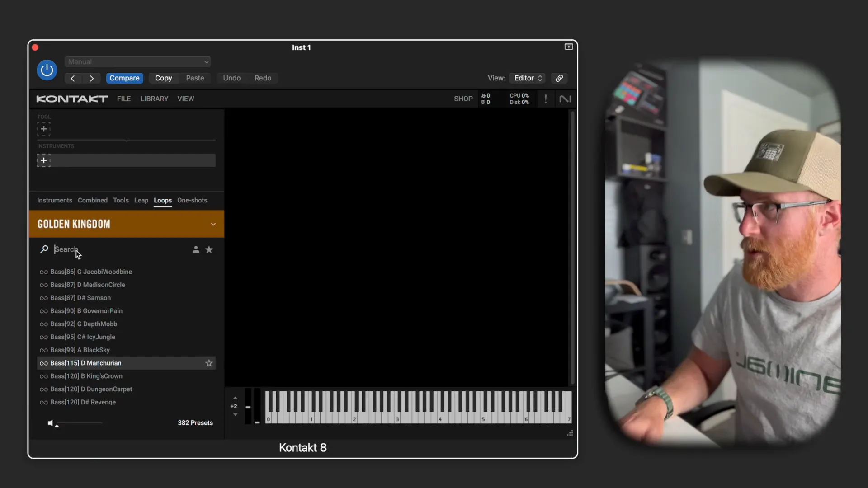
Task: Select Bass[90] B GovernorPain loop
Action: (x=126, y=311)
